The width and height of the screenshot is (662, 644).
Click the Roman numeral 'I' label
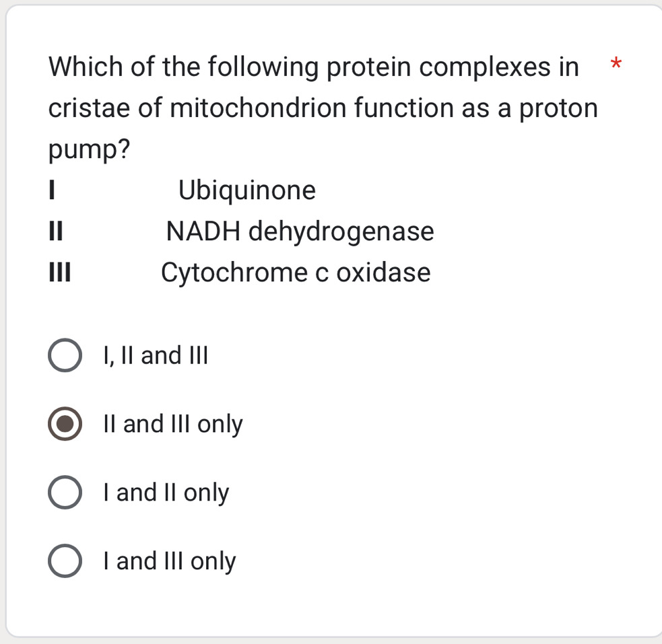pos(52,190)
